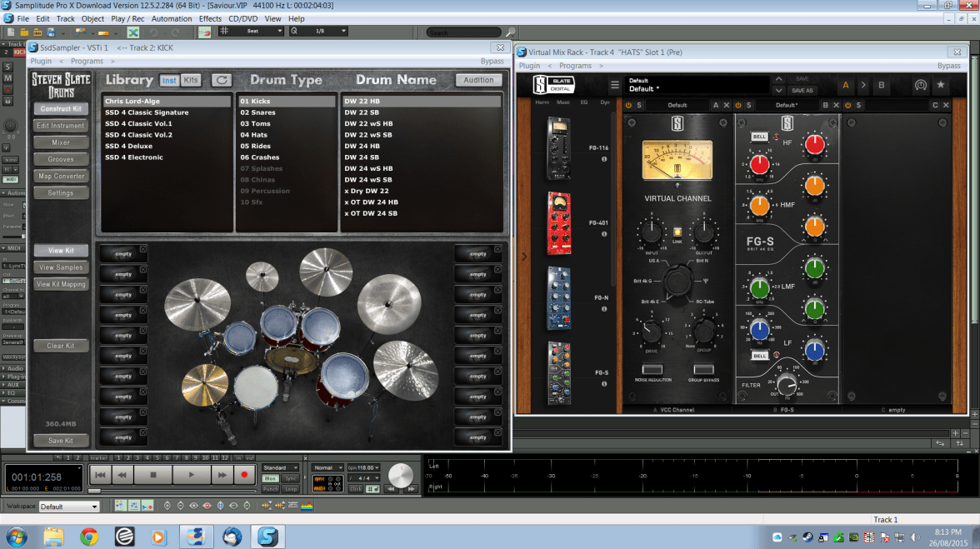Click the library refresh icon in SSD Sampler
Image resolution: width=980 pixels, height=549 pixels.
coord(221,80)
